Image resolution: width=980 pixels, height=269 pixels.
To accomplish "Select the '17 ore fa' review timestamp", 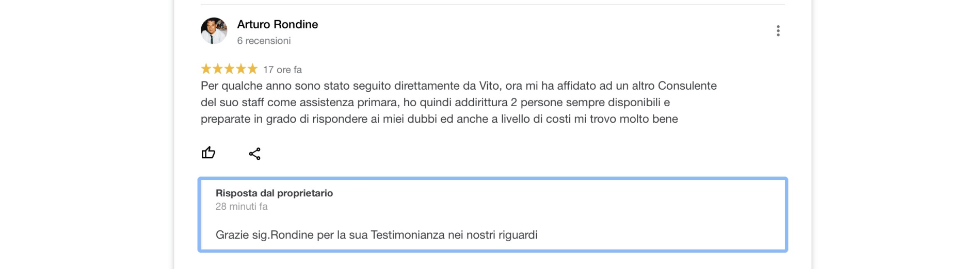I will [x=282, y=70].
